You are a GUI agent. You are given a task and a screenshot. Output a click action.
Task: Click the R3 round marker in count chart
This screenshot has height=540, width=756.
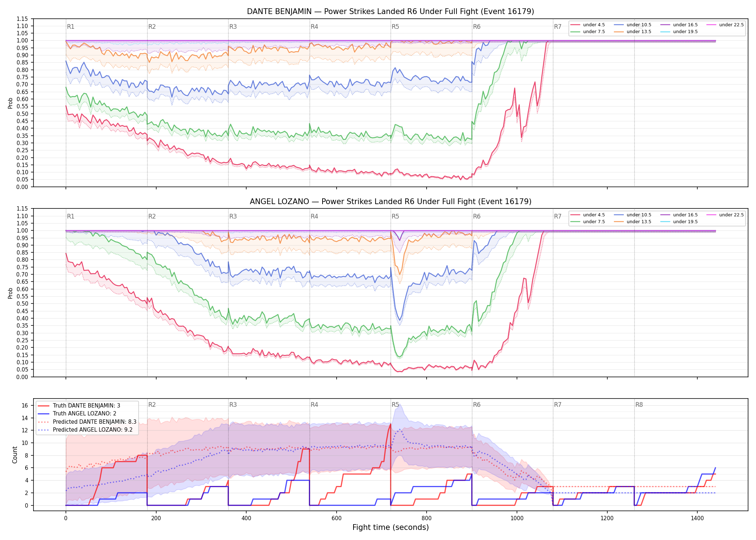(x=233, y=405)
